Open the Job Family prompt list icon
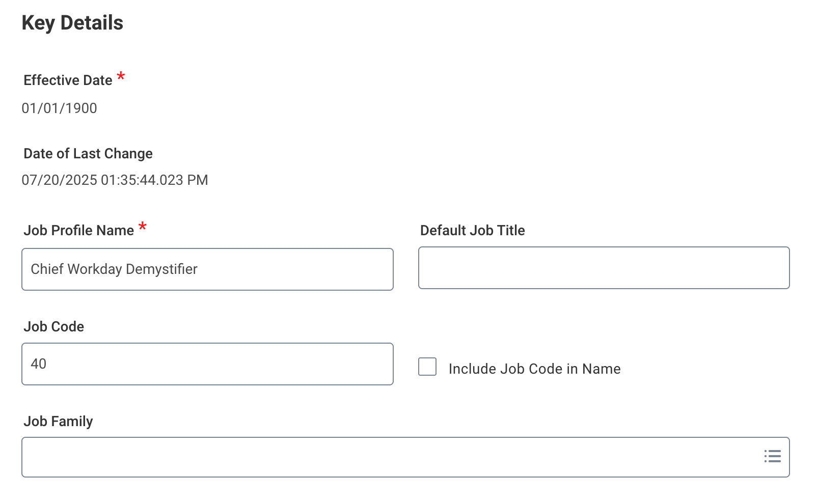 (x=772, y=456)
